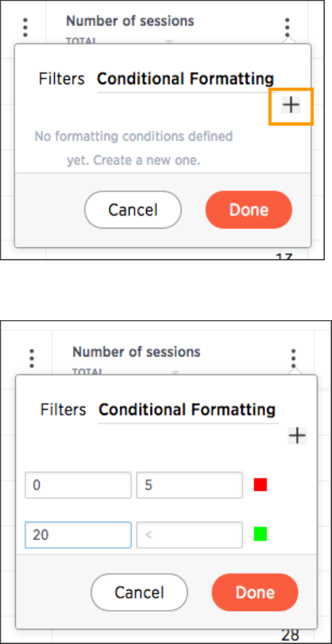This screenshot has height=644, width=332.
Task: Open three-dot menu beside highlighted plus dialog
Action: 287,28
